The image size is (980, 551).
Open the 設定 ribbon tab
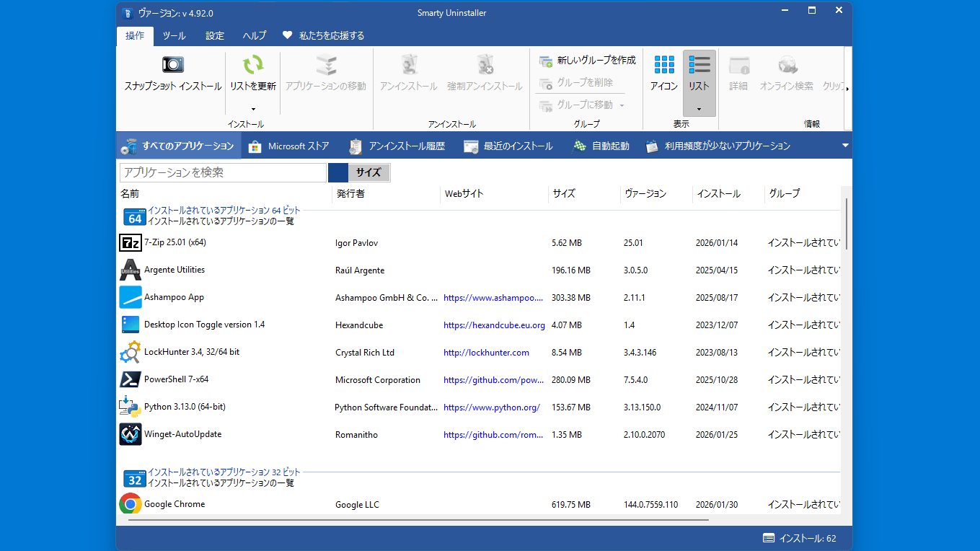coord(215,36)
